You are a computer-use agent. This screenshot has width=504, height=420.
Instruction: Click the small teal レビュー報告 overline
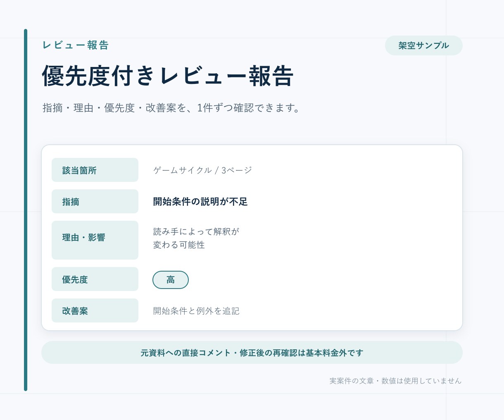(x=76, y=45)
